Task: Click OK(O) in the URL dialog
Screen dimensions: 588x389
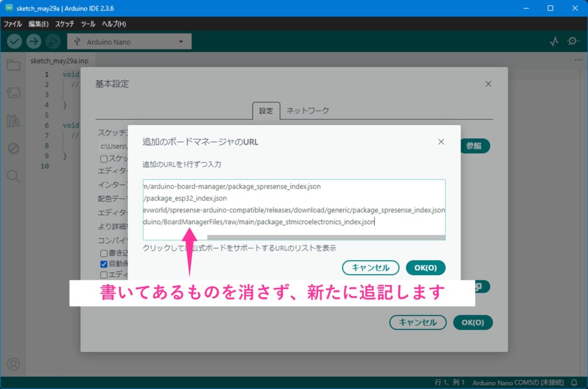Action: coord(425,267)
